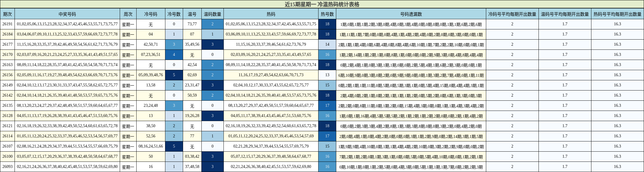Viewport: 644px width, 172px height.
Task: Select the 温码数量 column header
Action: pos(212,14)
